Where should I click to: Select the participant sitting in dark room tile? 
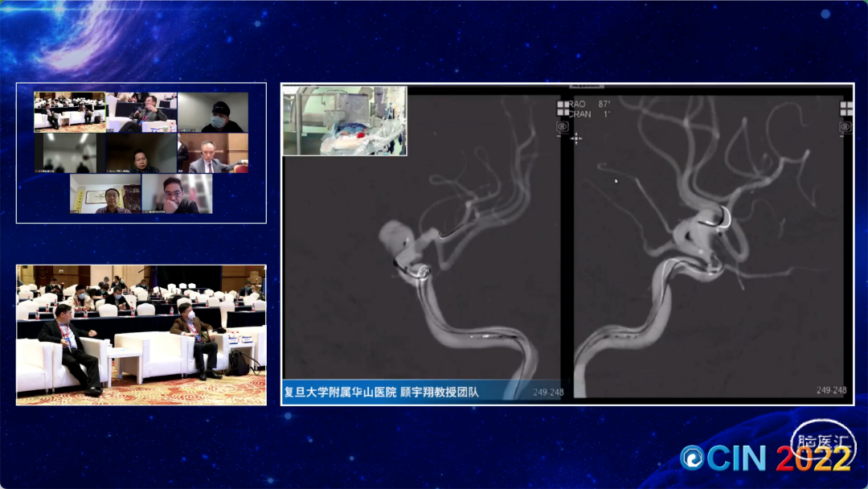(x=141, y=153)
